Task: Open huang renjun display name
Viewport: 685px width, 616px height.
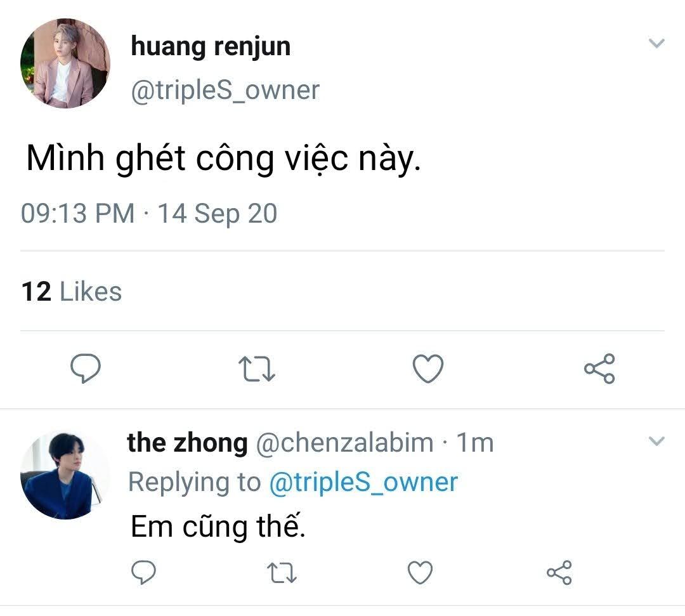Action: click(211, 47)
